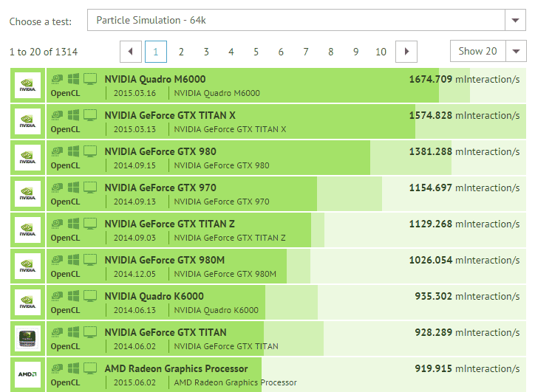Open the NVIDIA GeForce GTX TITAN X result

tap(170, 115)
